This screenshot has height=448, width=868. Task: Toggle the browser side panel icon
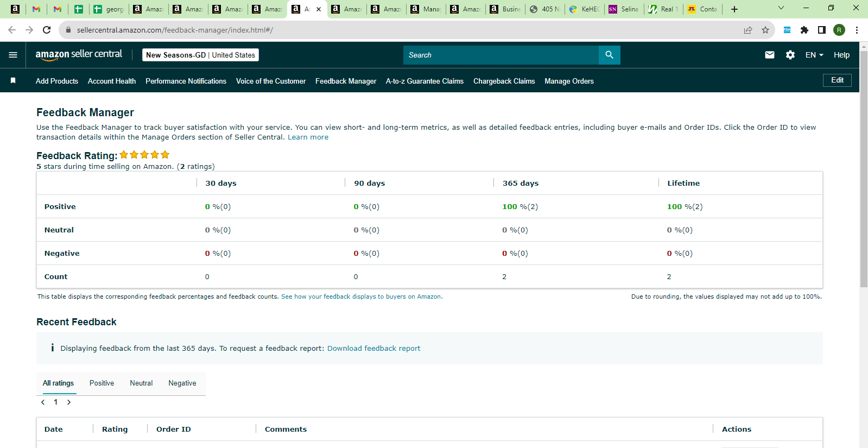pyautogui.click(x=822, y=30)
